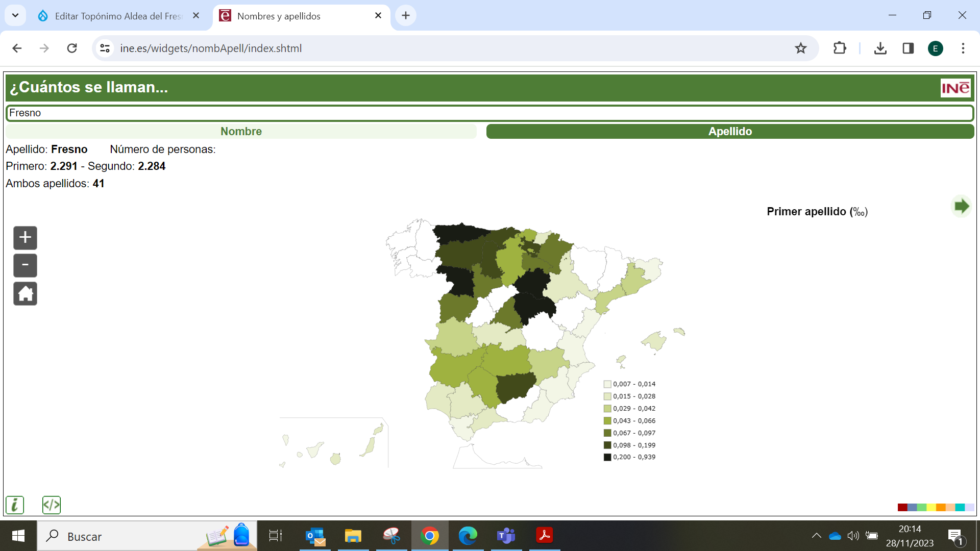
Task: Switch search mode to Nombre
Action: pos(241,132)
